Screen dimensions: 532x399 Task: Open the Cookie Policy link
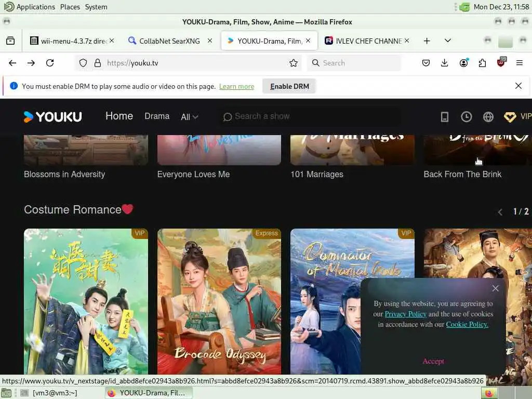point(467,324)
